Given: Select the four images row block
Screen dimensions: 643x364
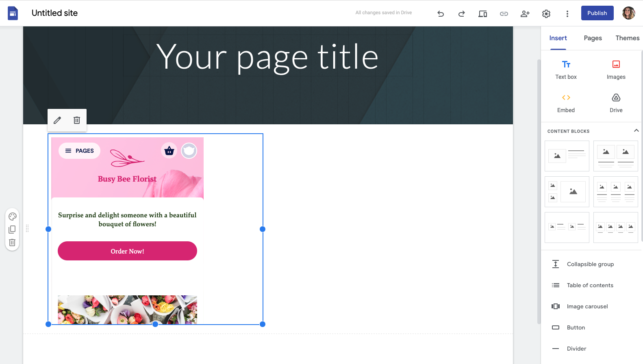Looking at the screenshot, I should (x=615, y=227).
